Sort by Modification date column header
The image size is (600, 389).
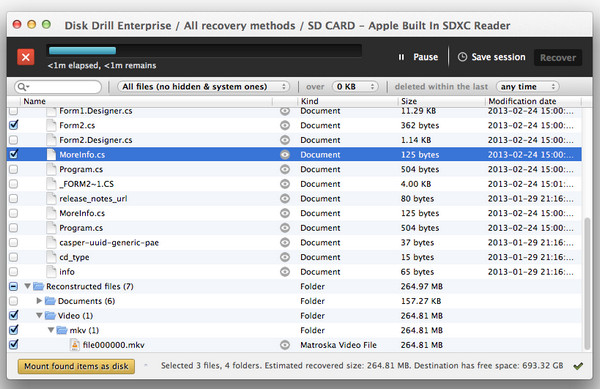click(x=533, y=101)
